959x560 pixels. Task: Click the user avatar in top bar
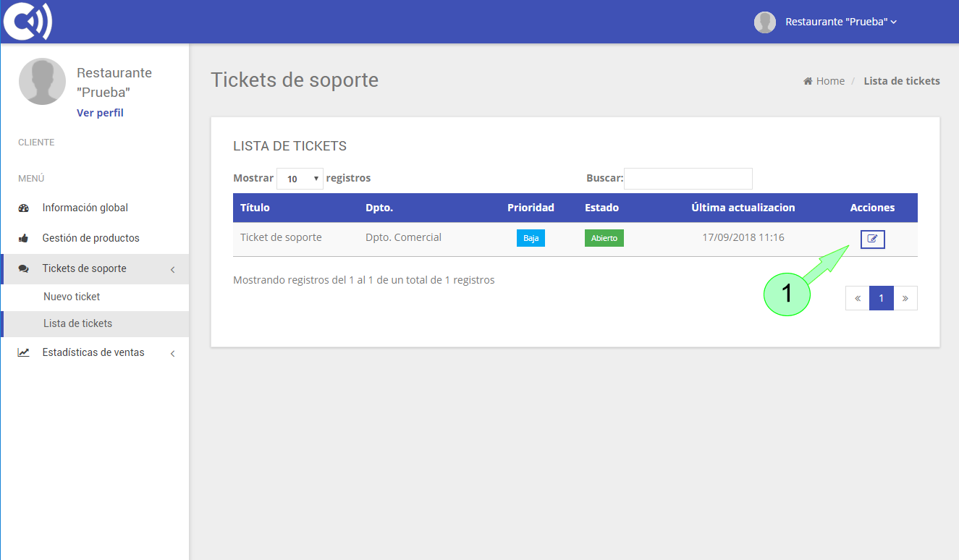tap(764, 22)
